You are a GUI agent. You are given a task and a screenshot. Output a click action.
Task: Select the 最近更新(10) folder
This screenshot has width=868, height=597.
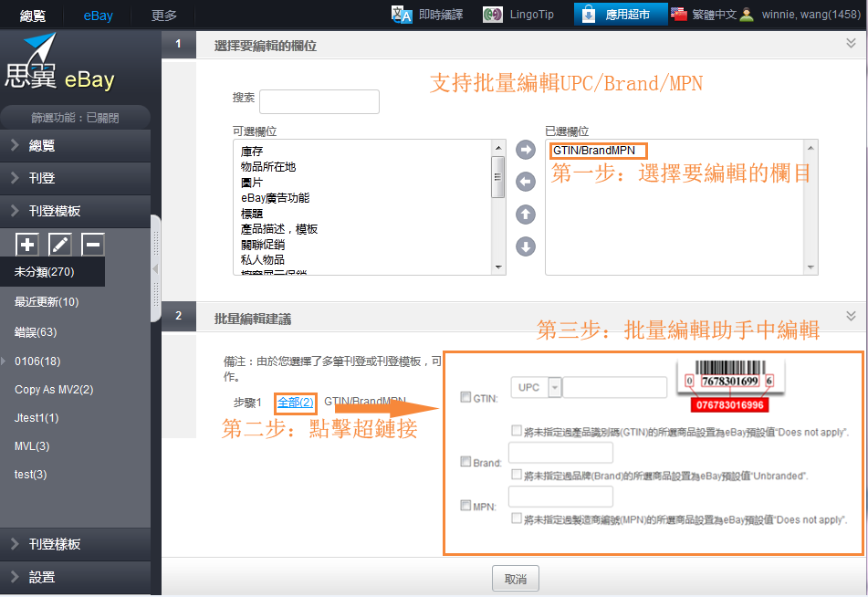tap(47, 302)
